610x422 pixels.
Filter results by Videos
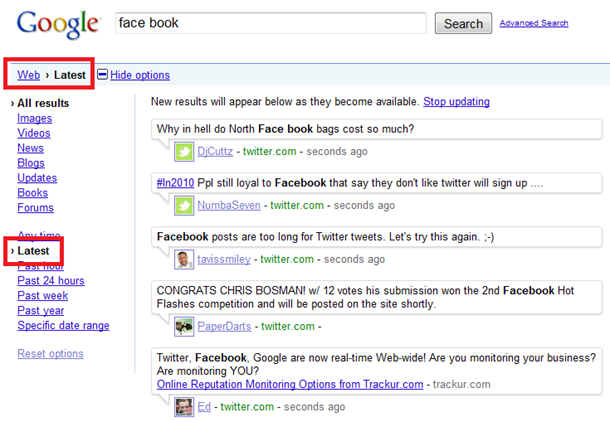tap(34, 133)
